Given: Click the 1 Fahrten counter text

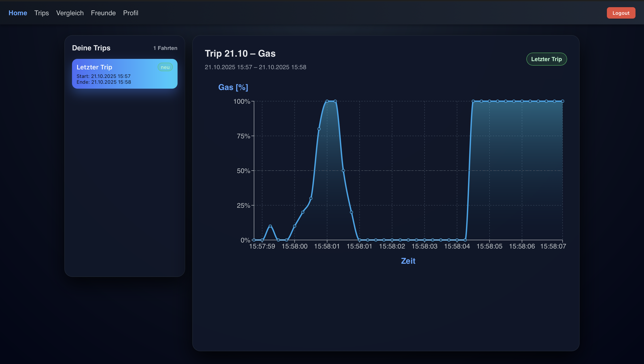Looking at the screenshot, I should coord(165,48).
